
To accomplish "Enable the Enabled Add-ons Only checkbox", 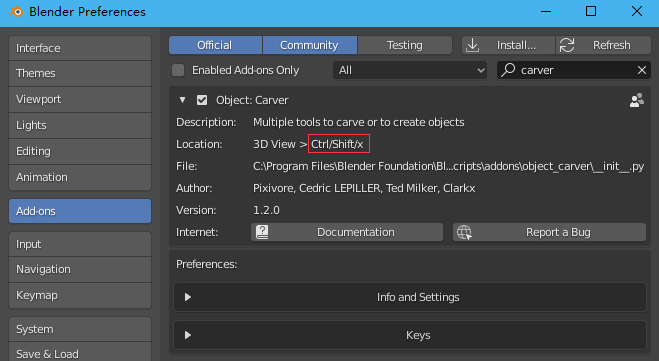I will (178, 70).
